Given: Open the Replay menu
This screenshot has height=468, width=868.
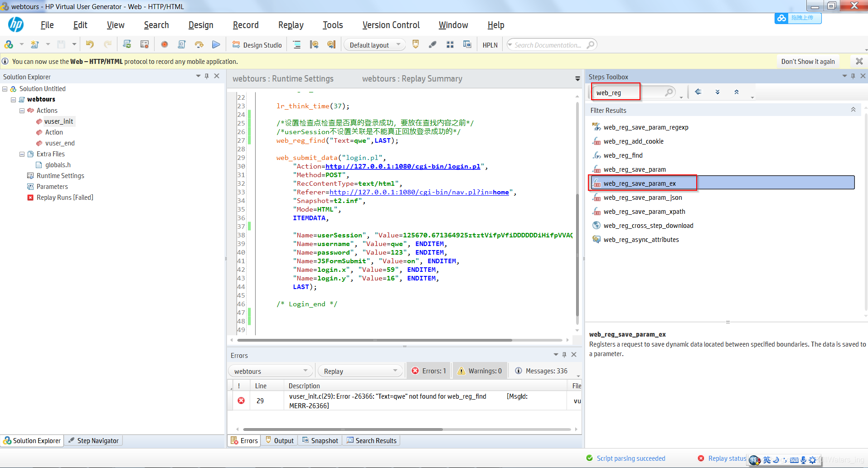Looking at the screenshot, I should [x=291, y=25].
